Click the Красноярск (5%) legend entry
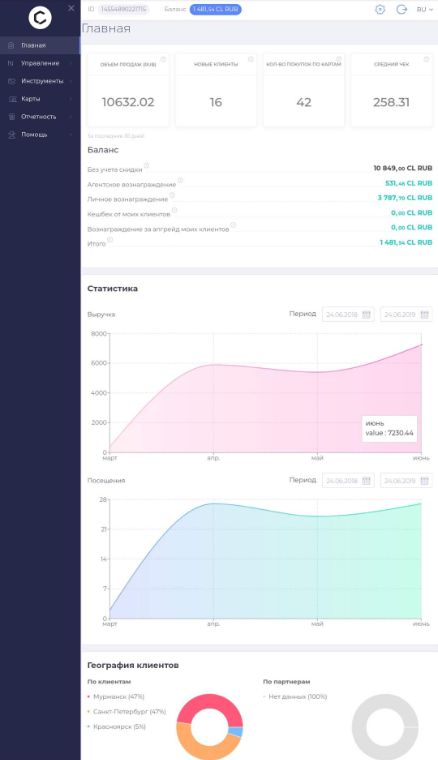This screenshot has width=438, height=760. [x=117, y=727]
